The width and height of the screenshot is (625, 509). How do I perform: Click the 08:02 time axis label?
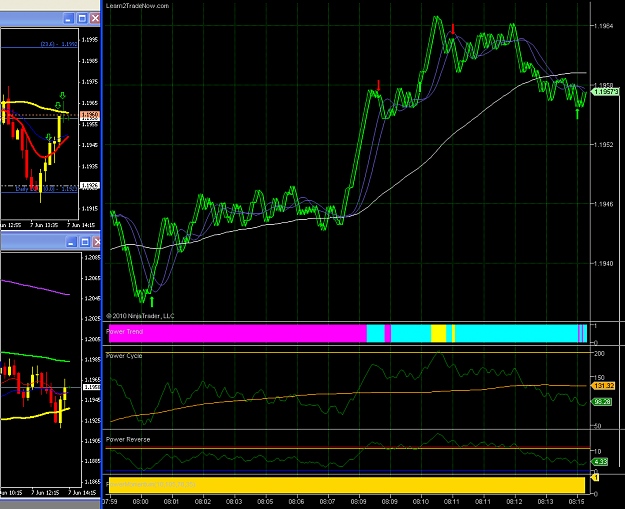tap(202, 501)
